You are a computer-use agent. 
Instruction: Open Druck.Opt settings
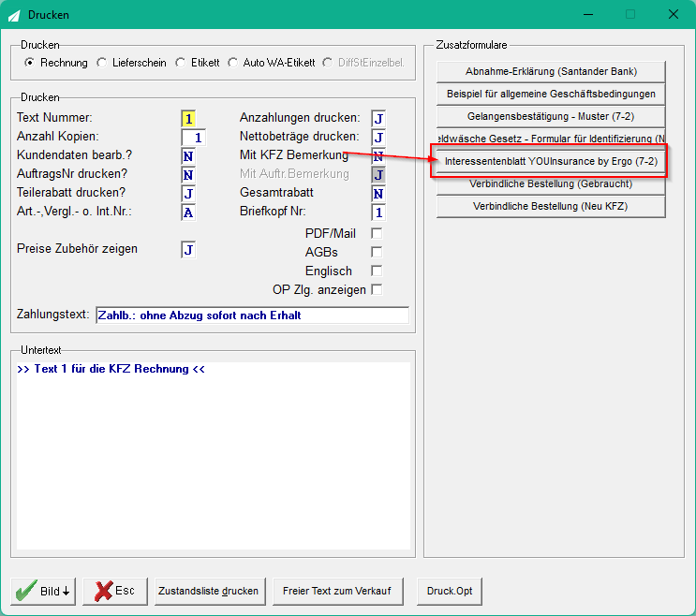450,591
